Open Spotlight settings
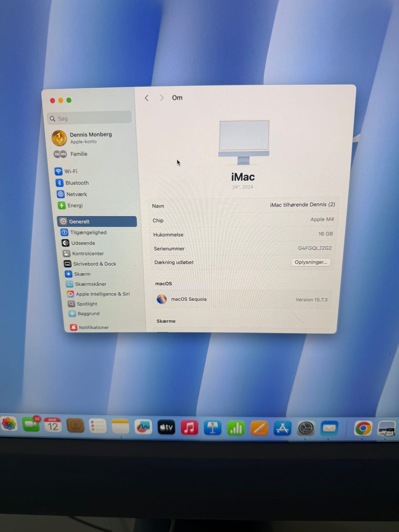The width and height of the screenshot is (399, 532). click(x=83, y=304)
